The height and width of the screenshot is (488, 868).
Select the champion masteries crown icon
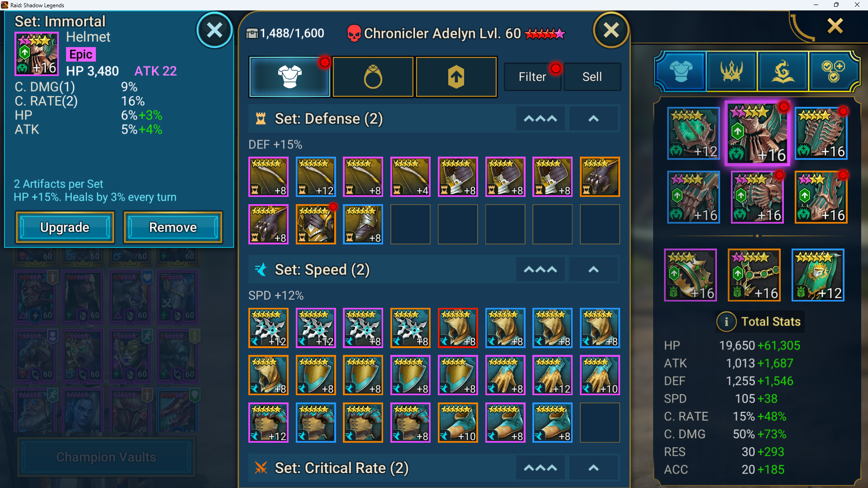coord(731,72)
